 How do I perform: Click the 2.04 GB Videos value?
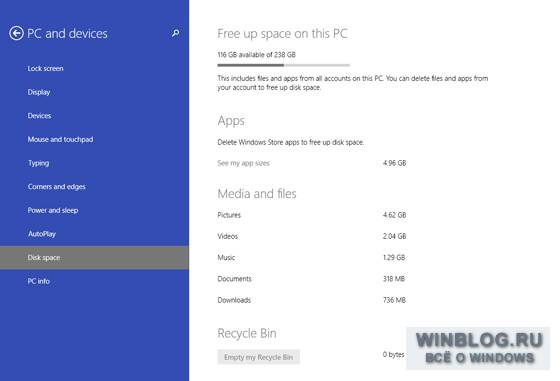[x=394, y=236]
